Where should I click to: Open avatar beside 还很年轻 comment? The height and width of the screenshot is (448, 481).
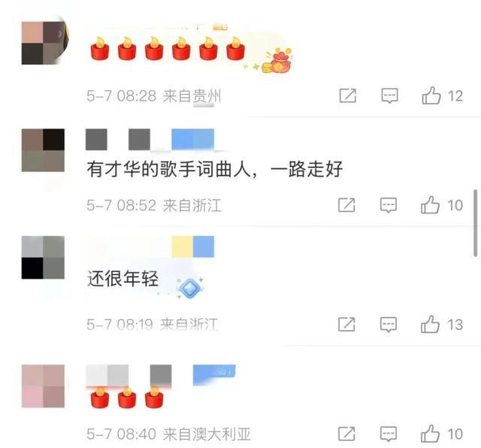tap(43, 257)
